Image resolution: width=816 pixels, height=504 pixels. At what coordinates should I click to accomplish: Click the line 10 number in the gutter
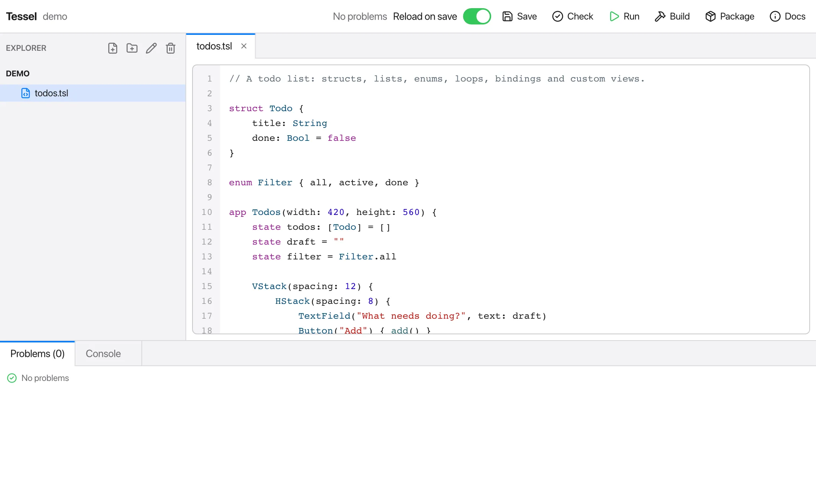tap(207, 212)
